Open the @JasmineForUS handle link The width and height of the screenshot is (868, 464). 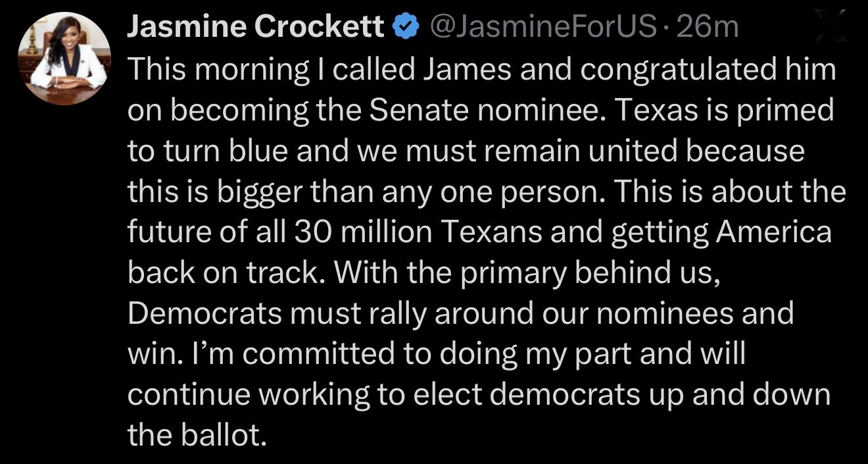click(542, 27)
